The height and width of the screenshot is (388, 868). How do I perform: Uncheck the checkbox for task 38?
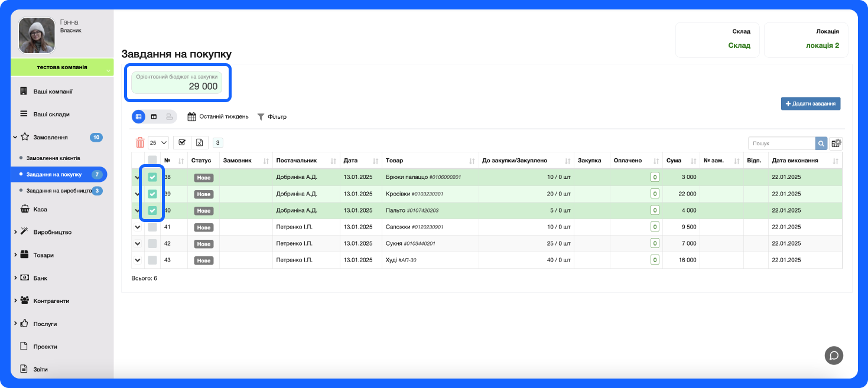point(152,177)
